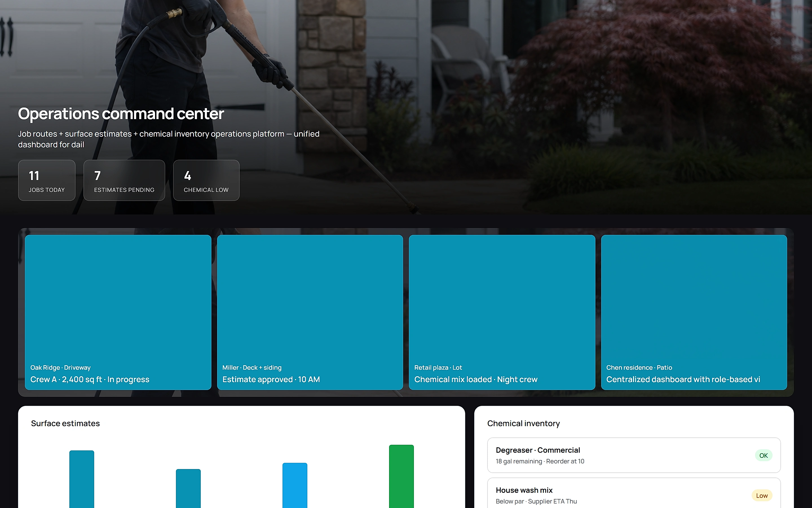
Task: Click the Surface estimates panel title
Action: tap(65, 423)
